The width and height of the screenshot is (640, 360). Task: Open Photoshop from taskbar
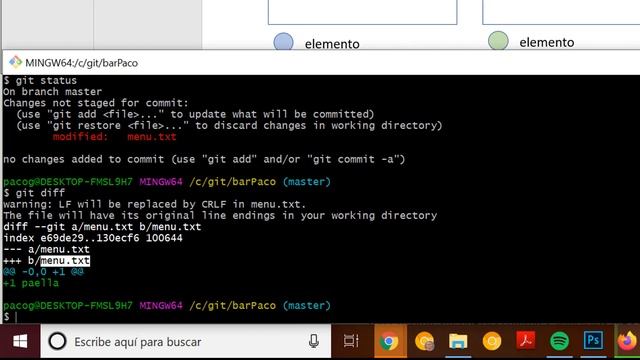pos(593,341)
